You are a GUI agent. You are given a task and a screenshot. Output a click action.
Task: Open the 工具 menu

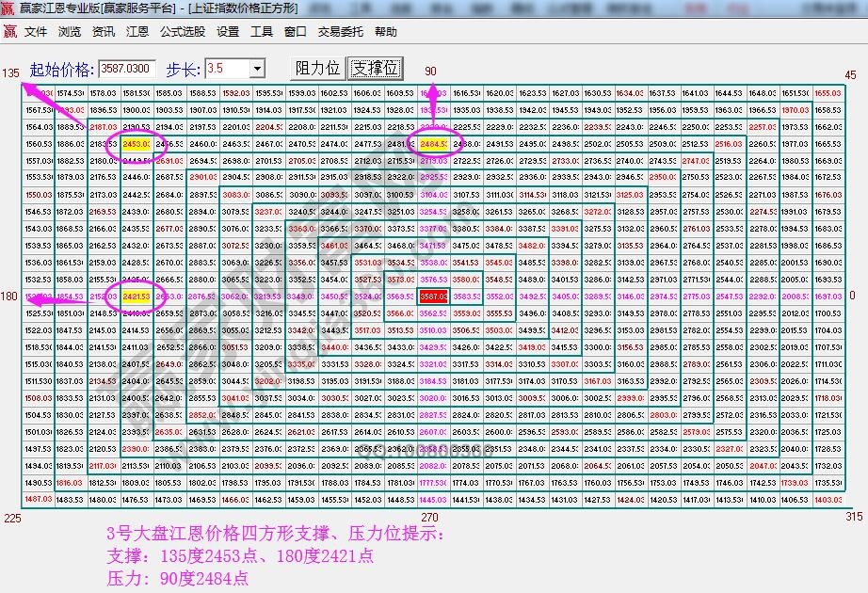pos(262,31)
